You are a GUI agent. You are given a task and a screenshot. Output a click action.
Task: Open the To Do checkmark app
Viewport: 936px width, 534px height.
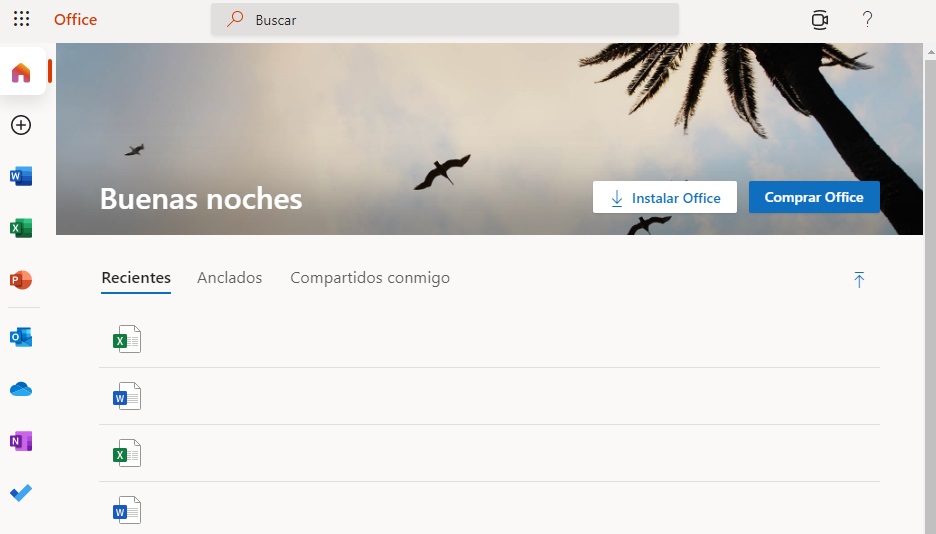tap(21, 493)
